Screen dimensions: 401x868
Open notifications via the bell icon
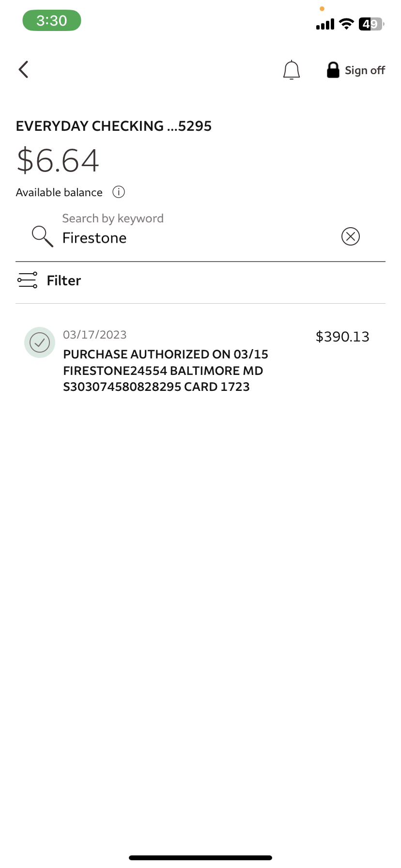291,70
